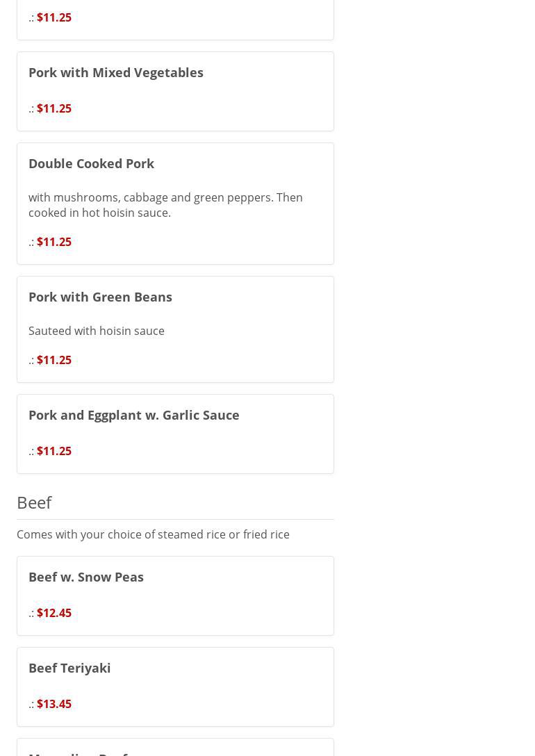535x756 pixels.
Task: Click the Pork with Mixed Vegetables $11.25 price
Action: (x=53, y=108)
